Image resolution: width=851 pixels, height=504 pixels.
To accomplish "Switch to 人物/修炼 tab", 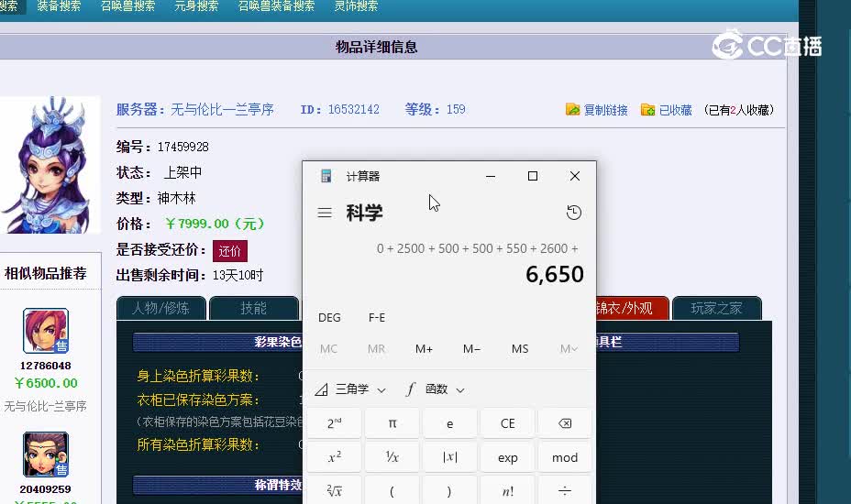I will click(x=161, y=308).
